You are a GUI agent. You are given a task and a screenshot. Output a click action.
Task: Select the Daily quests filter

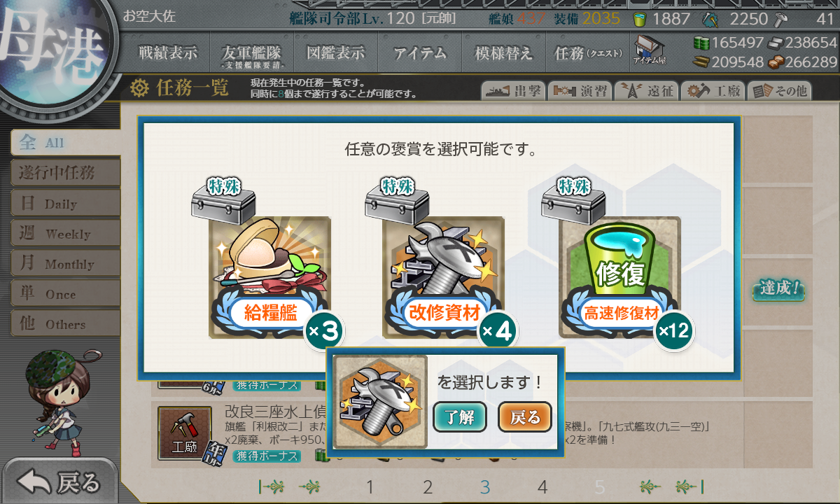pyautogui.click(x=65, y=204)
